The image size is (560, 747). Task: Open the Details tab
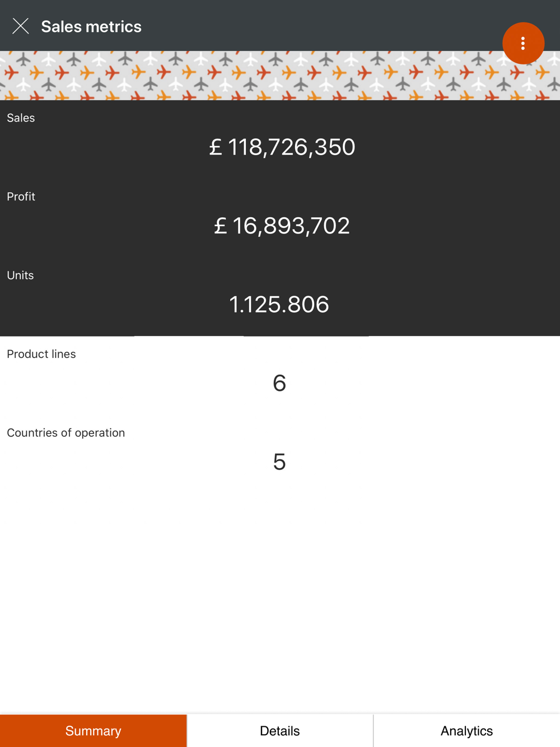280,731
